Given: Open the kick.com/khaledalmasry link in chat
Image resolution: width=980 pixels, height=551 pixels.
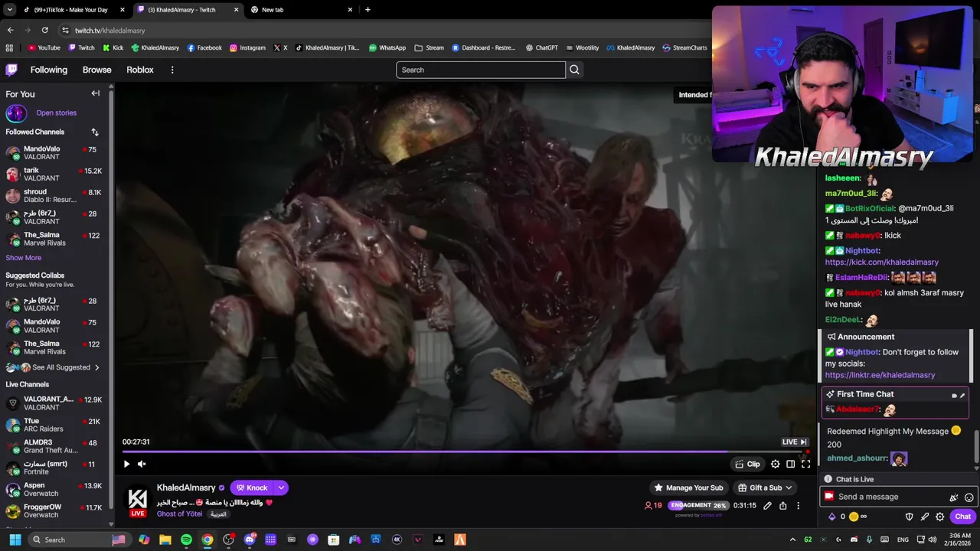Looking at the screenshot, I should coord(881,262).
